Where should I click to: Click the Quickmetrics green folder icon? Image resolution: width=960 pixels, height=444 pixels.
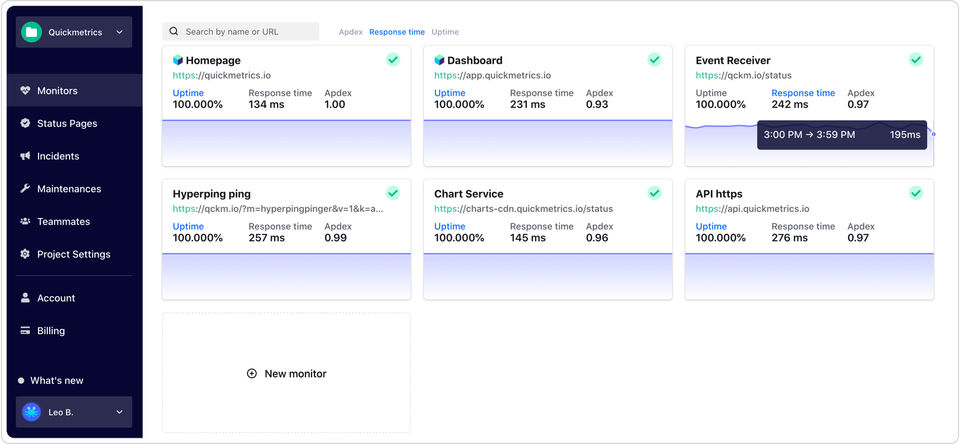point(31,32)
